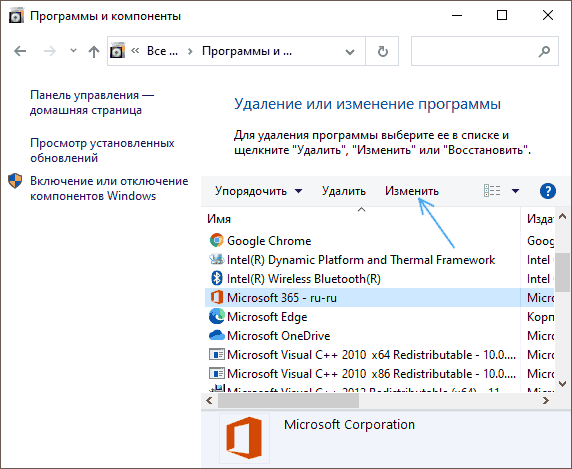Click the forward navigation arrow
Viewport: 572px width, 469px height.
click(49, 51)
